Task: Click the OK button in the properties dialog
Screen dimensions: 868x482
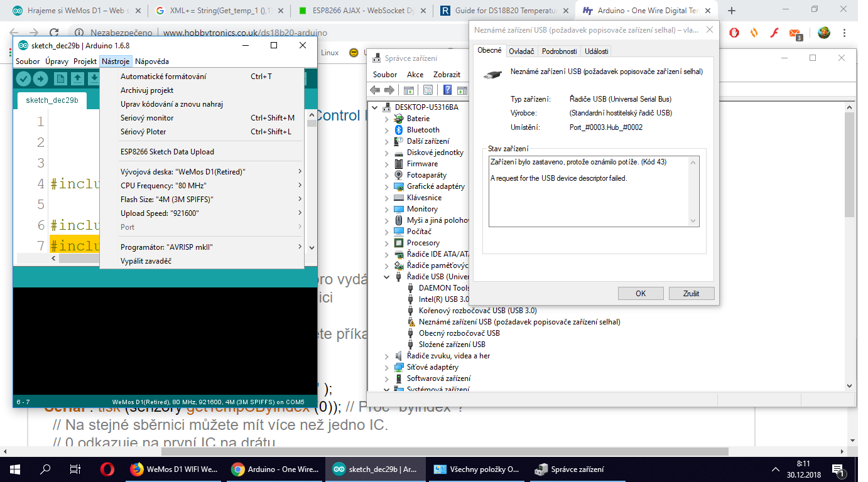Action: click(641, 293)
